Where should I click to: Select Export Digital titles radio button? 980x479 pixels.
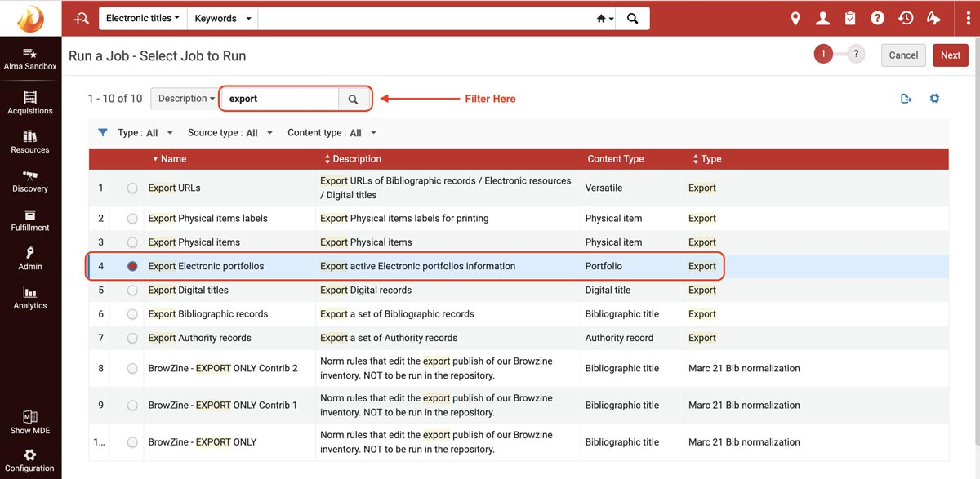click(x=132, y=290)
